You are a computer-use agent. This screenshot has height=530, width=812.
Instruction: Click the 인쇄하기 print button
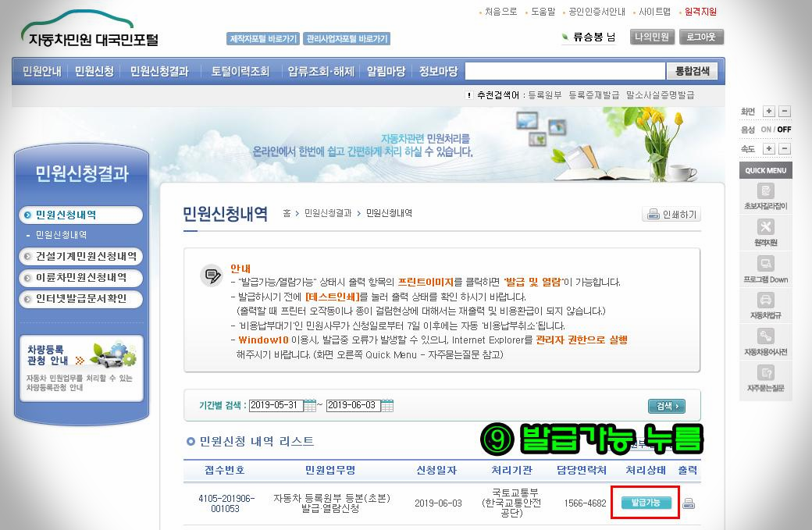(671, 214)
